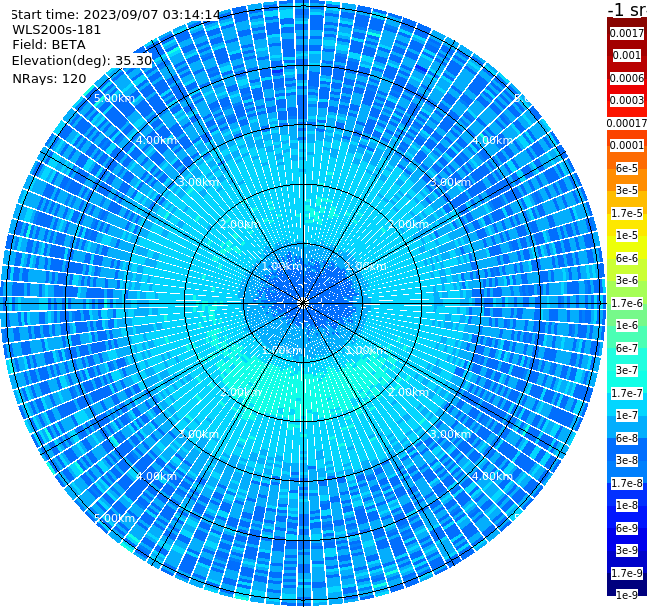Click the 6e-6 colorbar label
647x607 pixels.
coord(627,258)
